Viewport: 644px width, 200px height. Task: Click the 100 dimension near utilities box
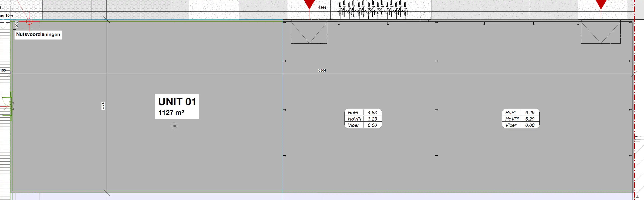17,24
